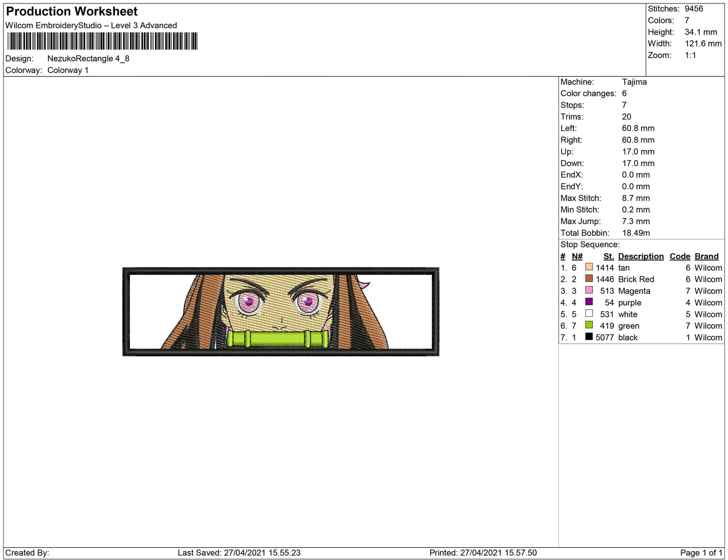The height and width of the screenshot is (560, 728).
Task: Select stitch count "1446" in Brick Red row
Action: 605,279
